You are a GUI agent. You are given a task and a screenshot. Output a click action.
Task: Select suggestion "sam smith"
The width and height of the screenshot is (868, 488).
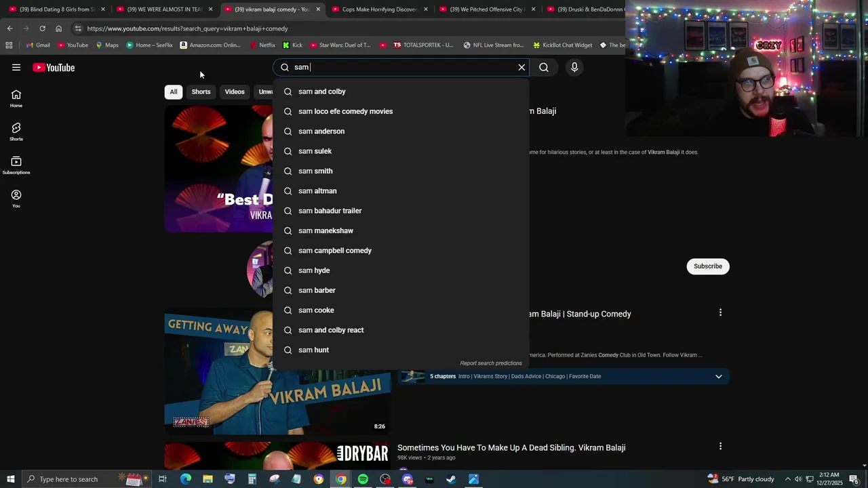(401, 171)
